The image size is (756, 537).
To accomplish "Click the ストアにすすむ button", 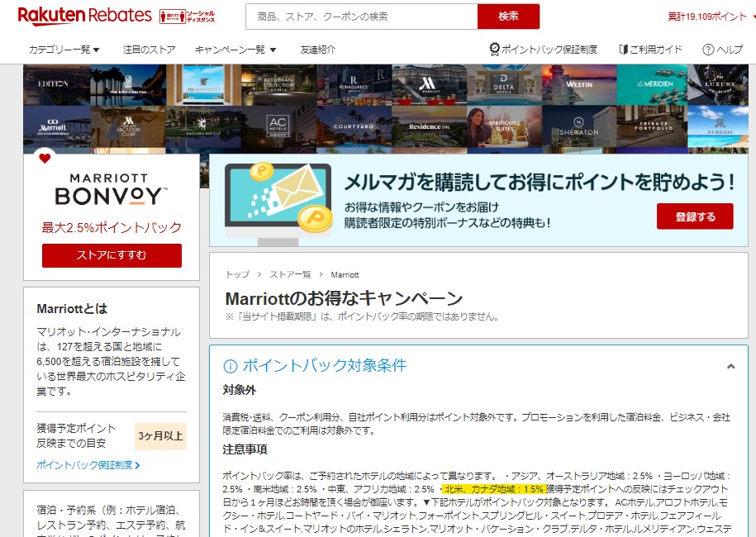I will [x=112, y=255].
